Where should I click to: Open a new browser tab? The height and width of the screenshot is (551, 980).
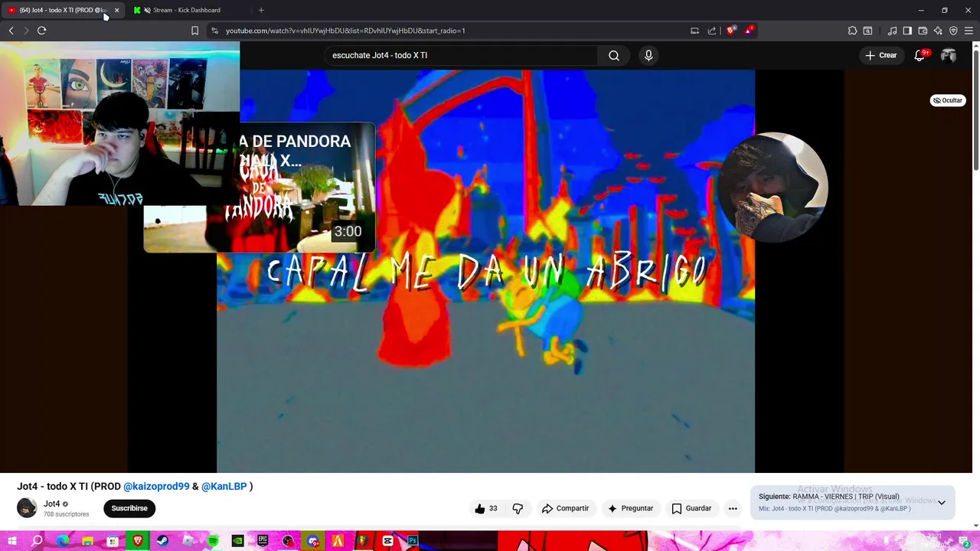261,10
